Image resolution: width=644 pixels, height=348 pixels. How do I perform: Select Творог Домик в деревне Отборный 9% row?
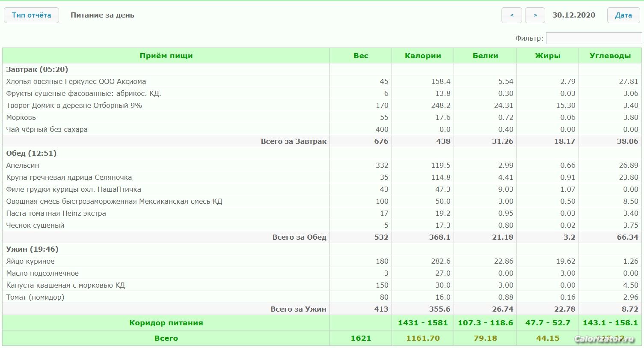pos(322,105)
